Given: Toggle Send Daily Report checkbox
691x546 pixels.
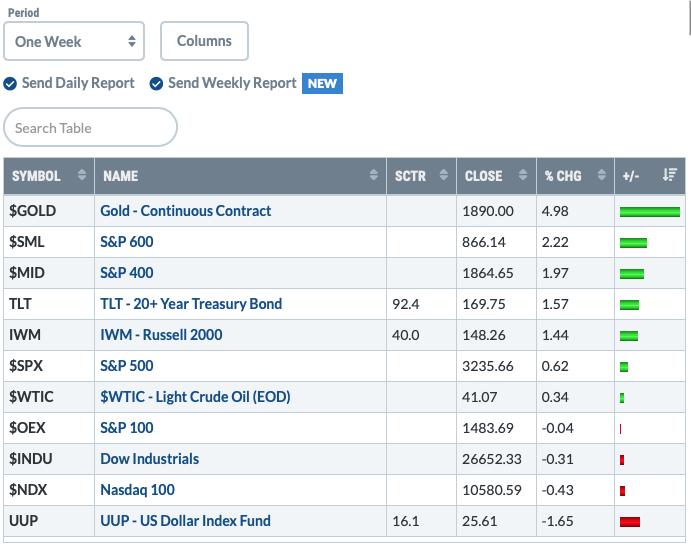Looking at the screenshot, I should (x=10, y=83).
